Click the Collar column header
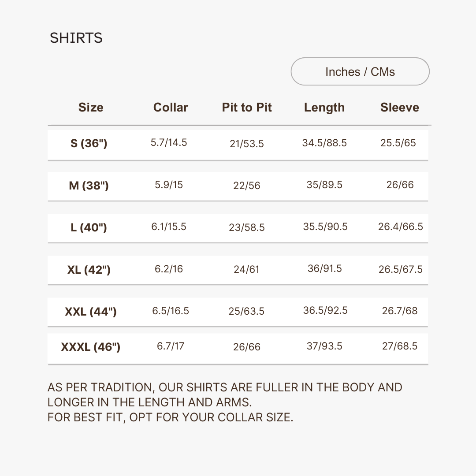This screenshot has width=476, height=476. click(x=171, y=108)
